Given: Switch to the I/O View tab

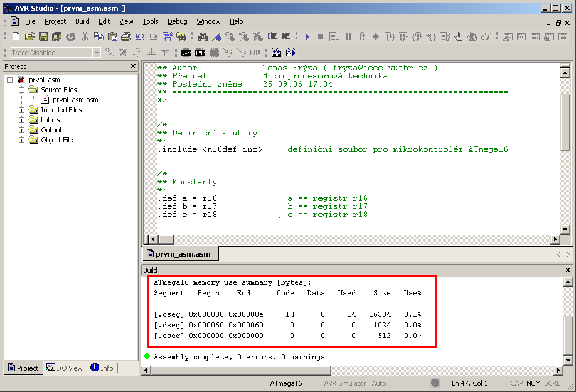Looking at the screenshot, I should [x=65, y=368].
